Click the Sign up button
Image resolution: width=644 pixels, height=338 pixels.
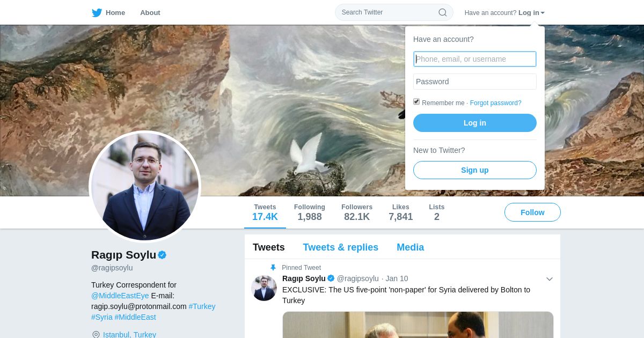pos(475,170)
